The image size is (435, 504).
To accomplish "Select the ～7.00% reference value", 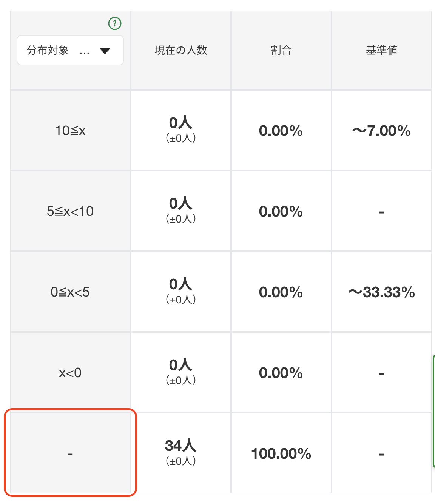I will coord(382,131).
